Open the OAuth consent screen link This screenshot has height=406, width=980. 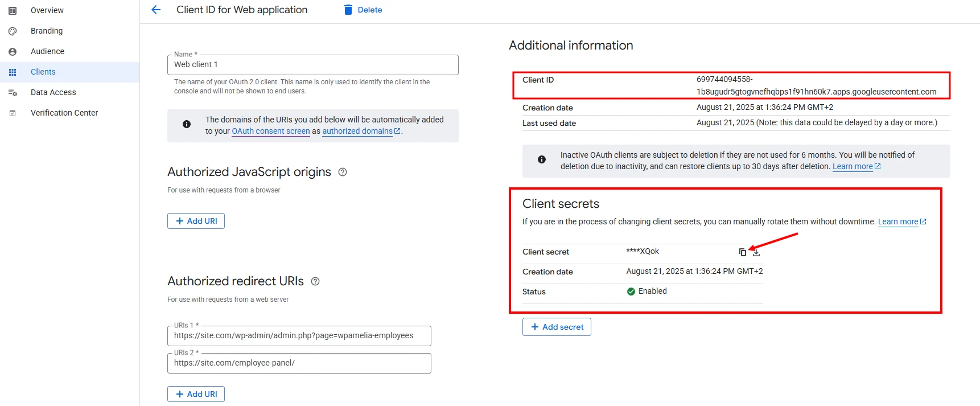coord(271,131)
